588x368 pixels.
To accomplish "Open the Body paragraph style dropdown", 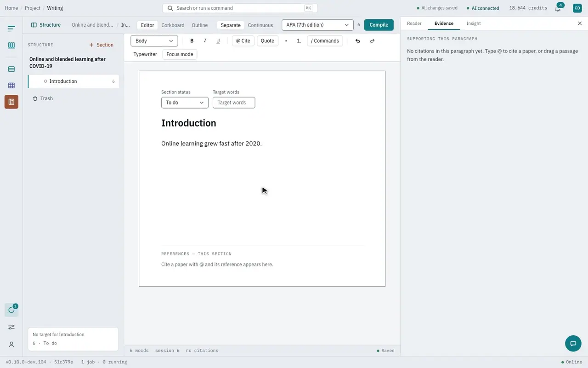I will click(154, 41).
